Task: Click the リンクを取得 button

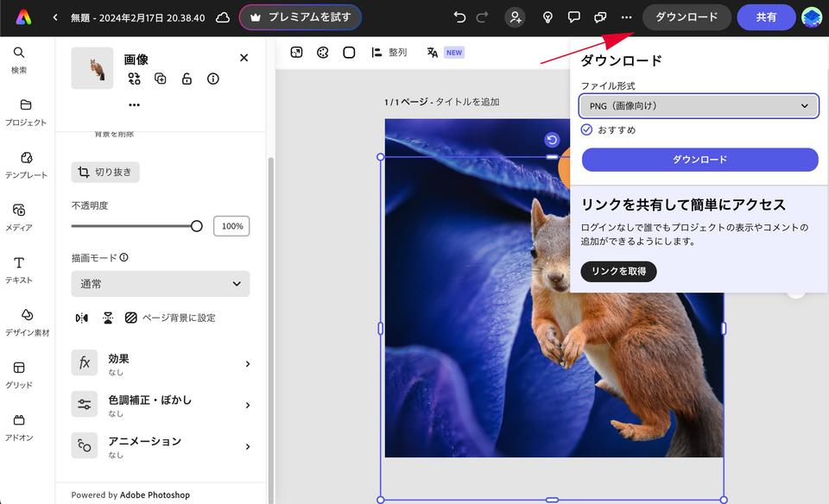Action: point(618,272)
